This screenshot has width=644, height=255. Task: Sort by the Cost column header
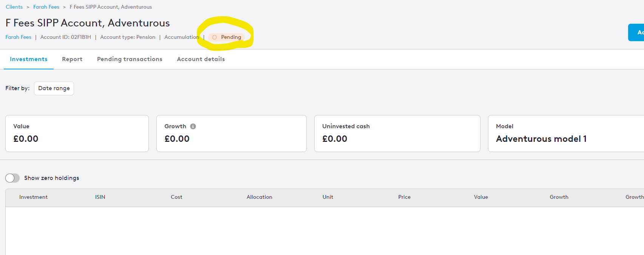click(176, 197)
